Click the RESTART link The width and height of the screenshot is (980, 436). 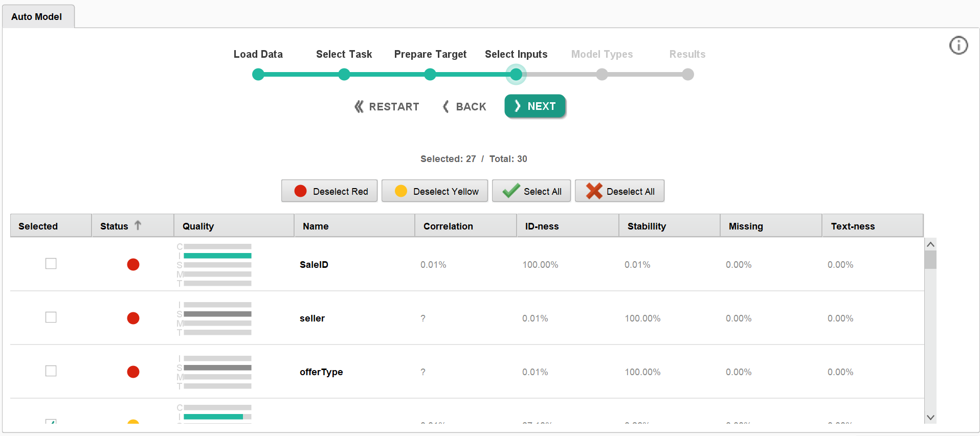pos(387,107)
